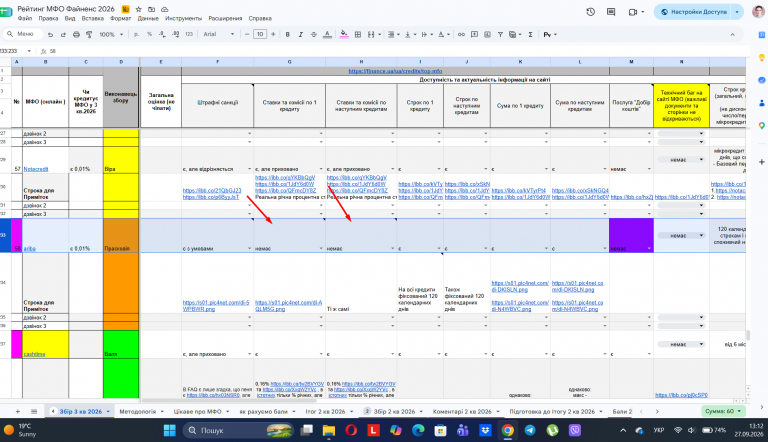Open the functions sigma menu
768x442 pixels.
click(530, 34)
